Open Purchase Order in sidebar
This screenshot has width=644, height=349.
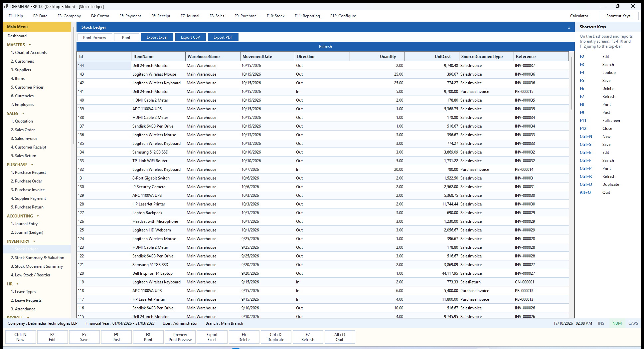tap(27, 181)
